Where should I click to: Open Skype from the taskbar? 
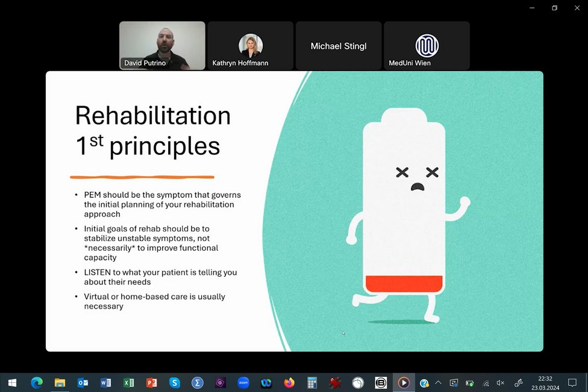pos(174,382)
